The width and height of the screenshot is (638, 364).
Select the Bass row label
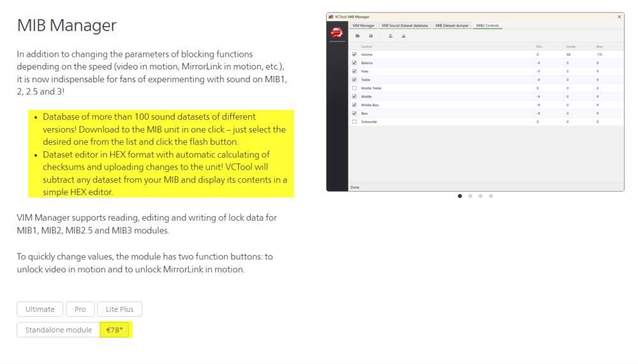pyautogui.click(x=364, y=113)
